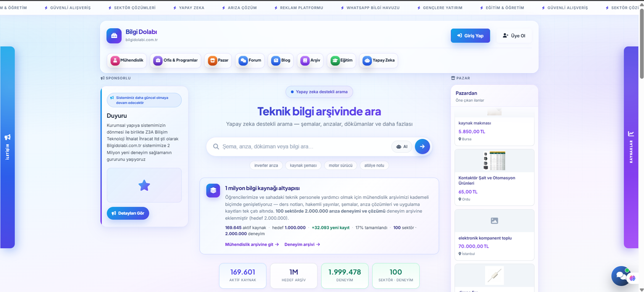
Task: Click the 100 Sektör · Deneyim stat card
Action: [x=396, y=276]
